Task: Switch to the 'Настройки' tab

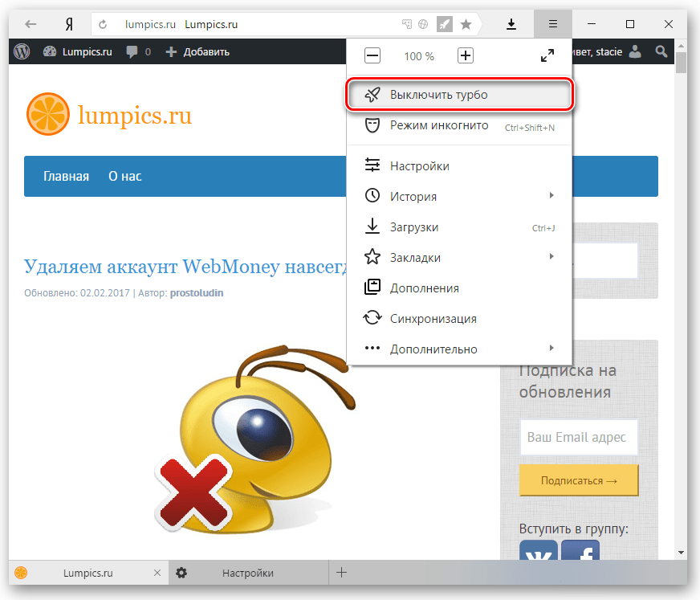Action: [x=247, y=573]
